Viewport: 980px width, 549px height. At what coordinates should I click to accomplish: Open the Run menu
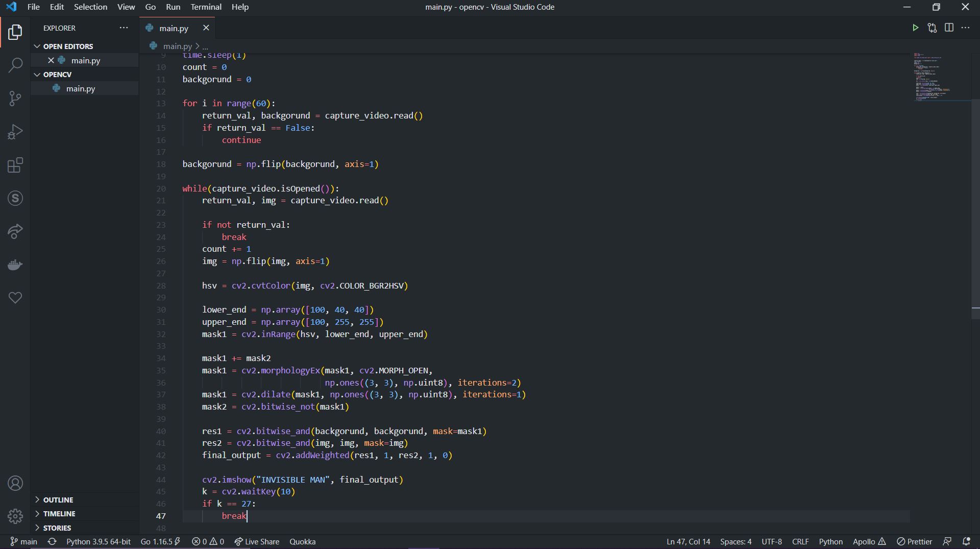(x=173, y=7)
